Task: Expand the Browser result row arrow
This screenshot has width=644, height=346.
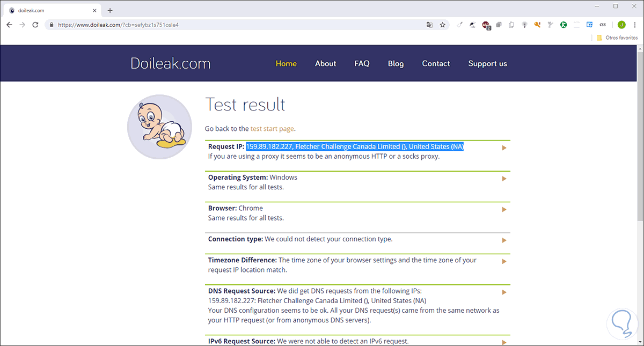Action: pyautogui.click(x=504, y=209)
